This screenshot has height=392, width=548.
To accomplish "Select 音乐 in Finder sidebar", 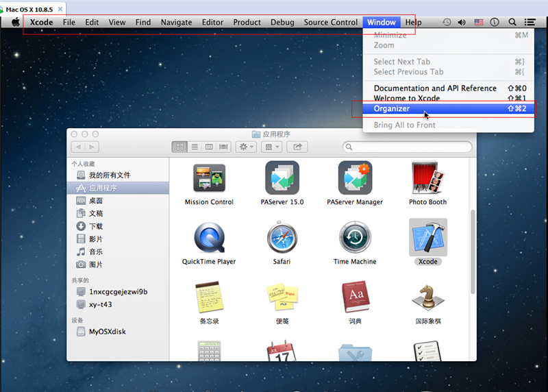I will click(118, 252).
